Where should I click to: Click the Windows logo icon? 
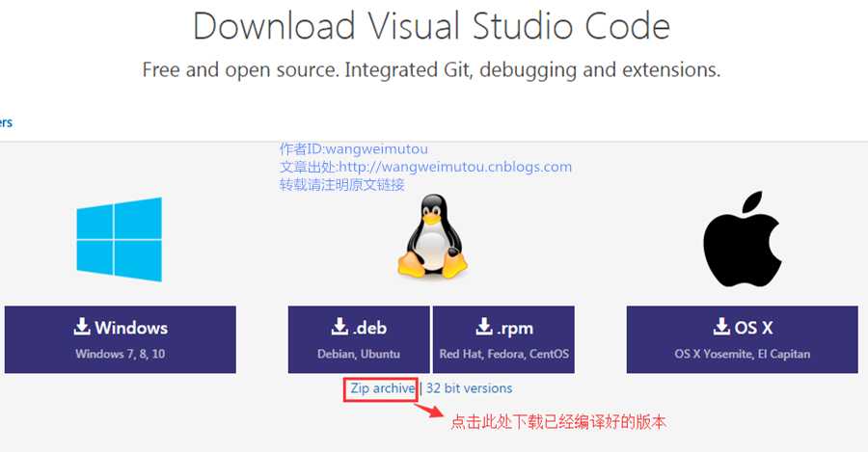[119, 239]
